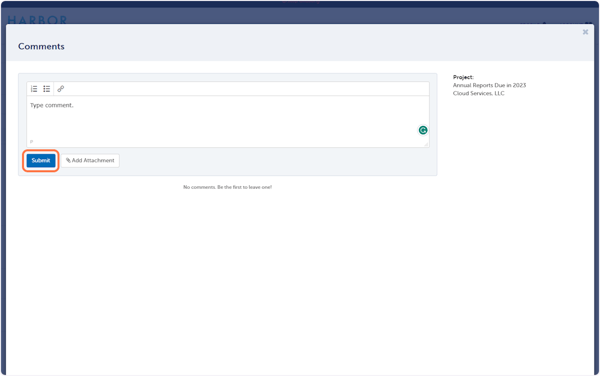Click the paperclip icon beside Add Attachment
The height and width of the screenshot is (376, 600).
coord(68,161)
